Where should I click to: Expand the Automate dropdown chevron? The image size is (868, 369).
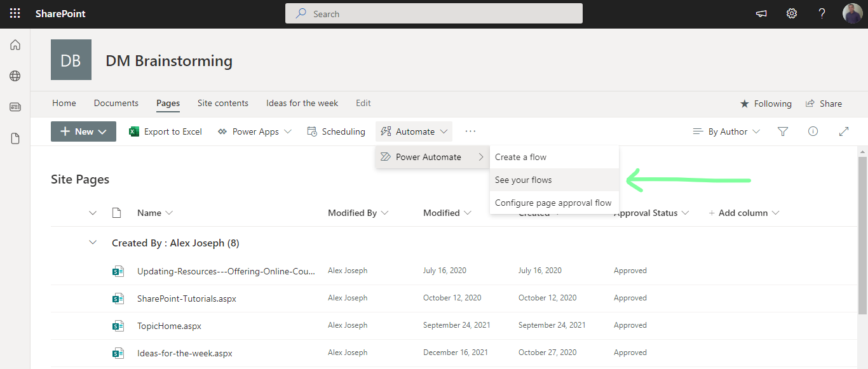444,131
